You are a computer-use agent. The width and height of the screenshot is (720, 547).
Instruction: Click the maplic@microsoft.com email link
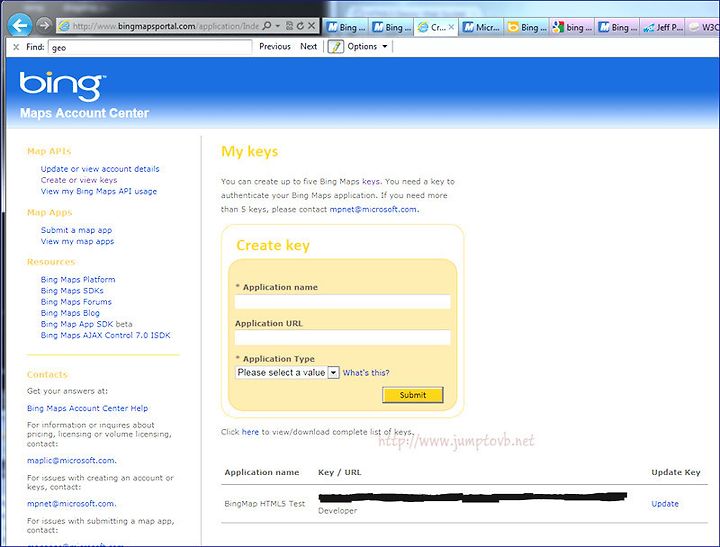[x=71, y=460]
